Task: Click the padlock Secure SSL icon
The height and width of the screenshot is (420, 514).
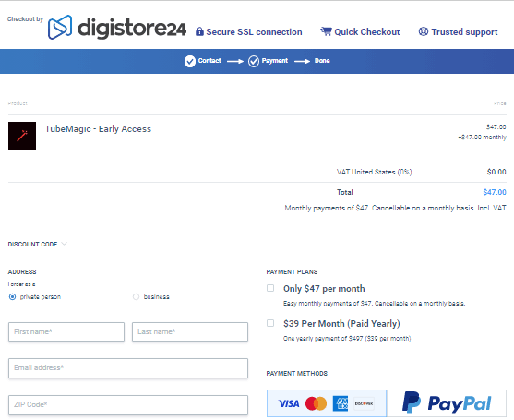Action: click(199, 31)
